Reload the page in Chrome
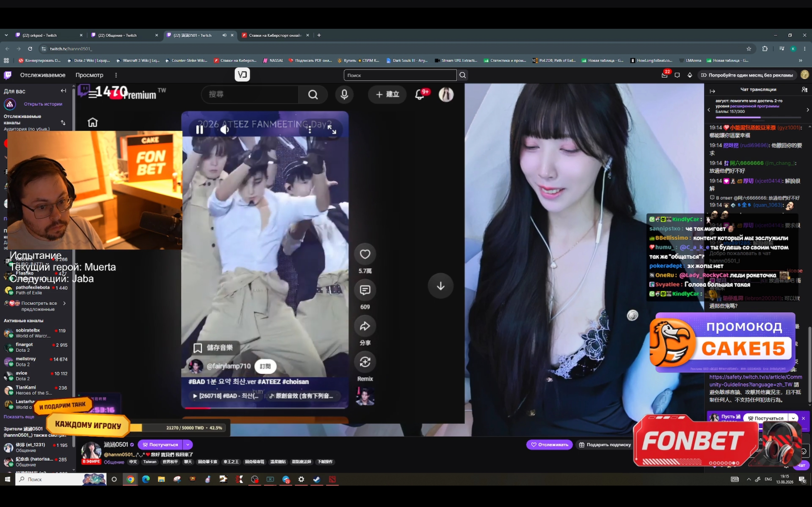The height and width of the screenshot is (507, 812). 30,49
